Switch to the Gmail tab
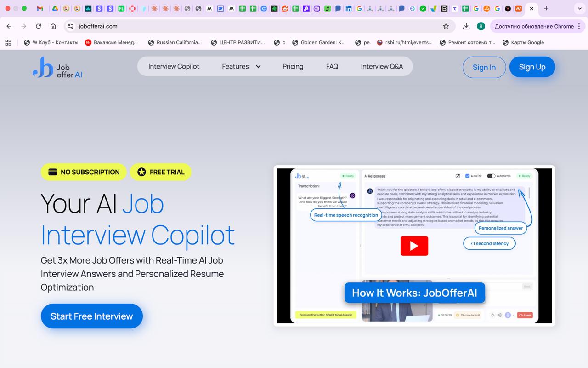 pos(40,8)
